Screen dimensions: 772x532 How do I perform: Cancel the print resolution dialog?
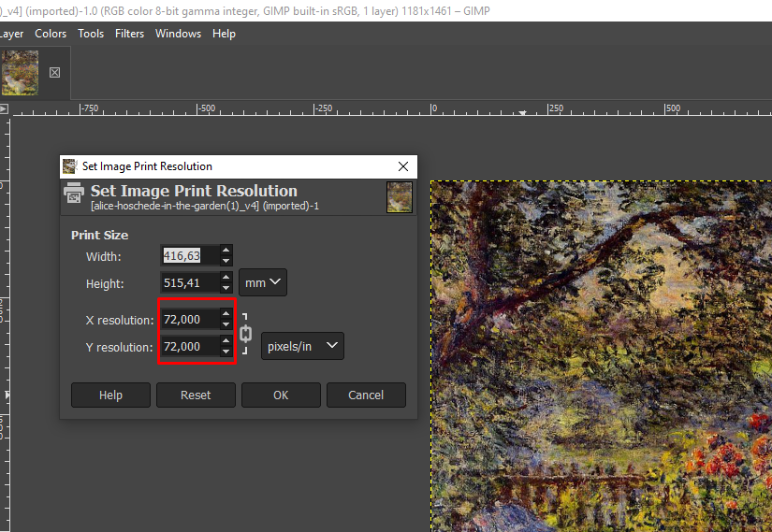(x=366, y=395)
